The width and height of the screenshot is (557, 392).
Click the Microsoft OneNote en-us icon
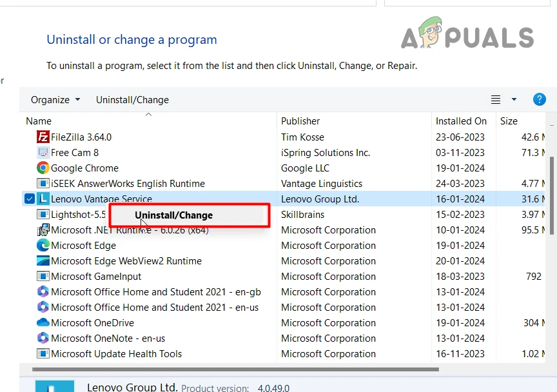tap(43, 338)
